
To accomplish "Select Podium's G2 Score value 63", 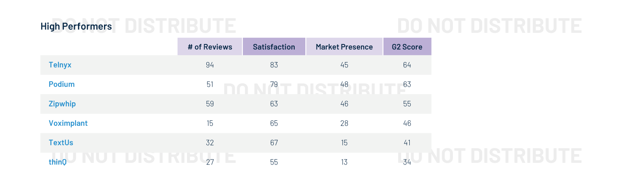I will coord(407,84).
